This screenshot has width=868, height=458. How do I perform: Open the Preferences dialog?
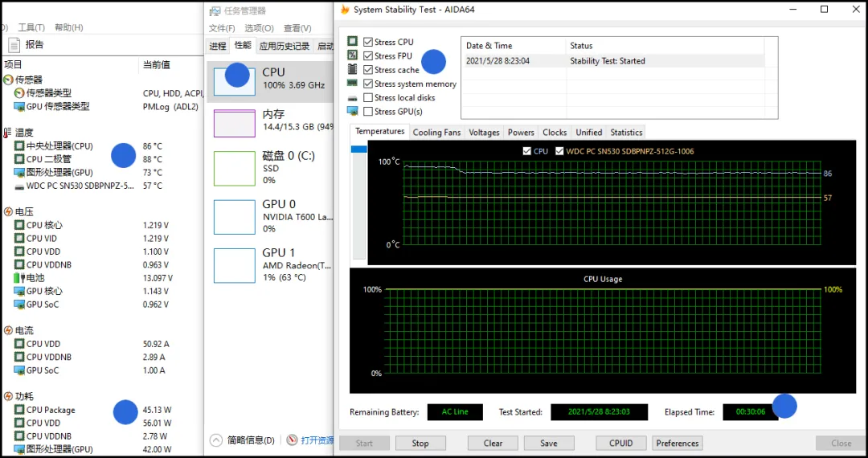[x=678, y=443]
